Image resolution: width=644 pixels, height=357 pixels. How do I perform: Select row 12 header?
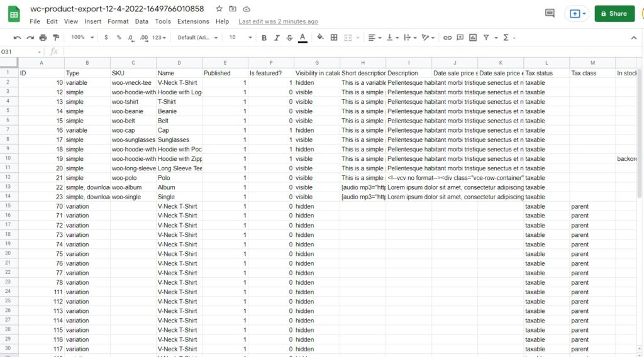(8, 177)
